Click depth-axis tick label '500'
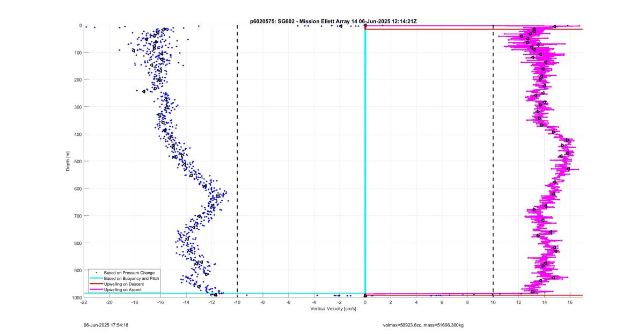Screen dimensions: 644x334 78,161
